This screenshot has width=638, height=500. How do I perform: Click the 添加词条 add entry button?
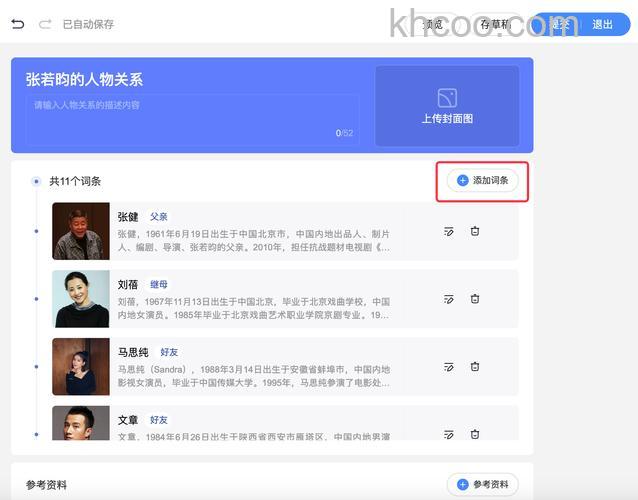tap(483, 180)
